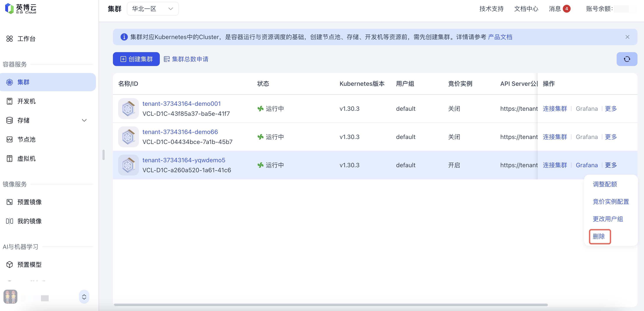Expand the user account switcher chevrons

(84, 297)
